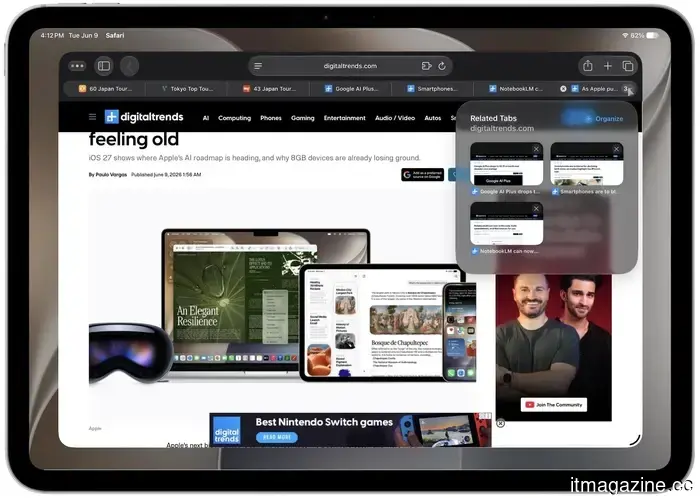The image size is (700, 498).
Task: Open the 'NotebookLM can now...' thumbnail
Action: click(506, 223)
